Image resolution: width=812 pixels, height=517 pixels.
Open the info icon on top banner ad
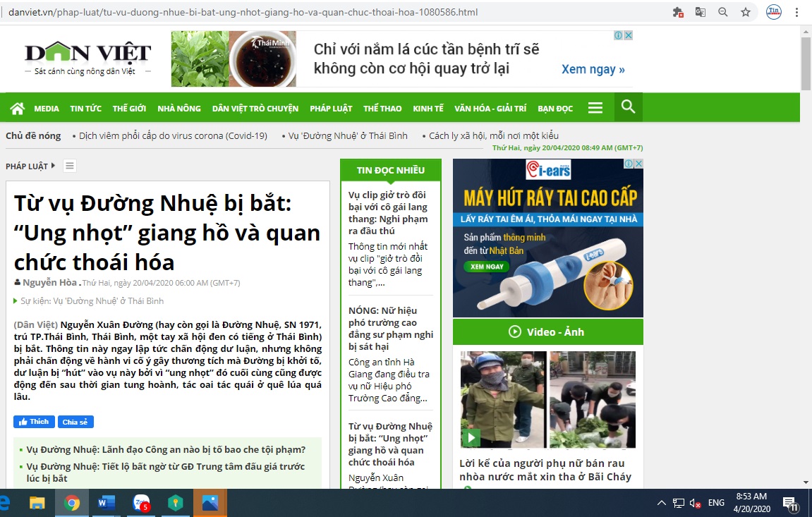pyautogui.click(x=618, y=35)
